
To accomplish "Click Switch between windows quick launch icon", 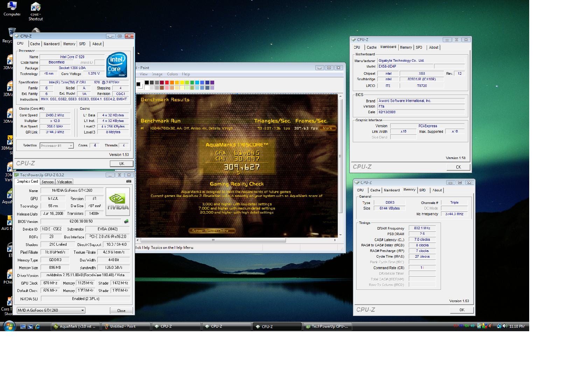I will pyautogui.click(x=30, y=327).
